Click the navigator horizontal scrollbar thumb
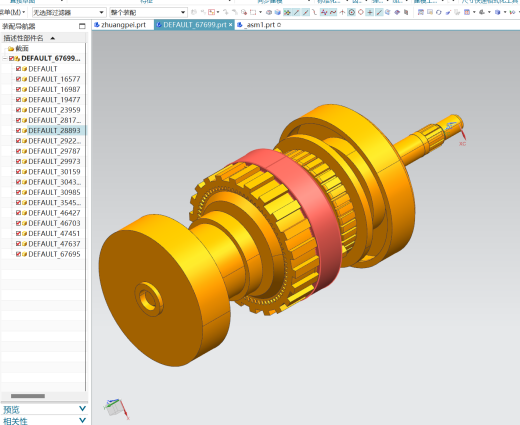 click(28, 396)
